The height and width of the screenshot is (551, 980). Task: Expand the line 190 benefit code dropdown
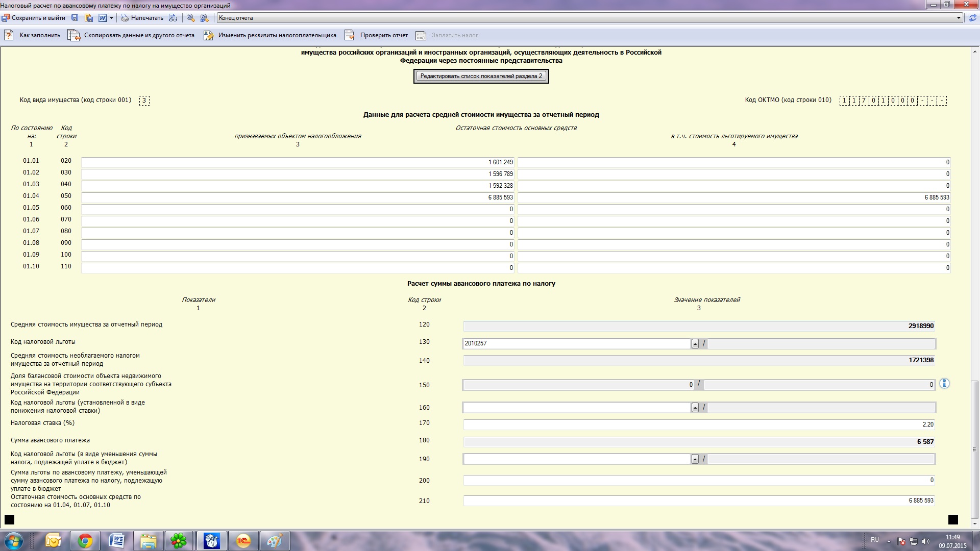tap(695, 459)
